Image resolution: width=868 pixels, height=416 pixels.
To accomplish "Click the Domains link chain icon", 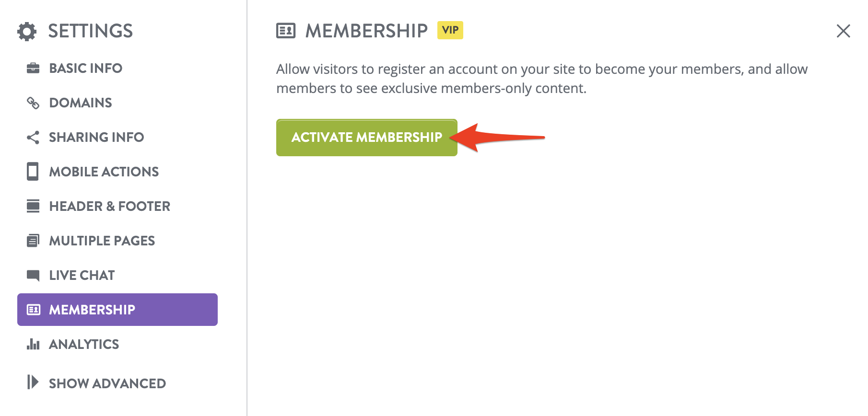I will pos(33,103).
